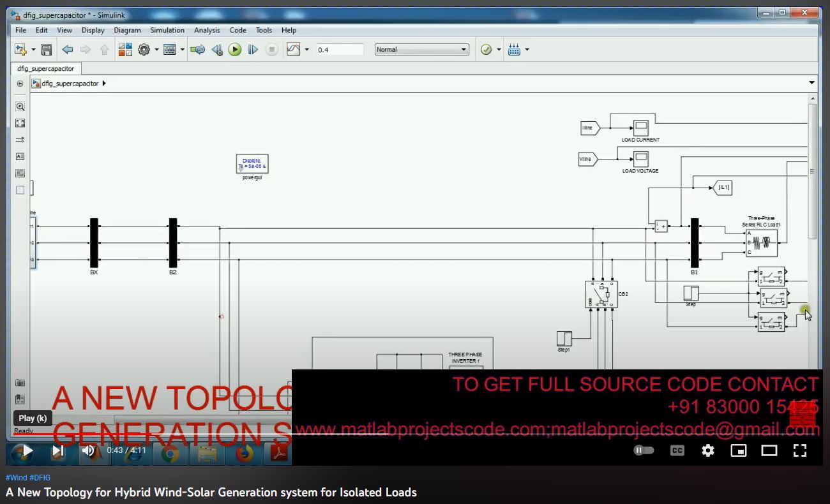The width and height of the screenshot is (830, 504).
Task: Open the Diagram menu
Action: [128, 30]
